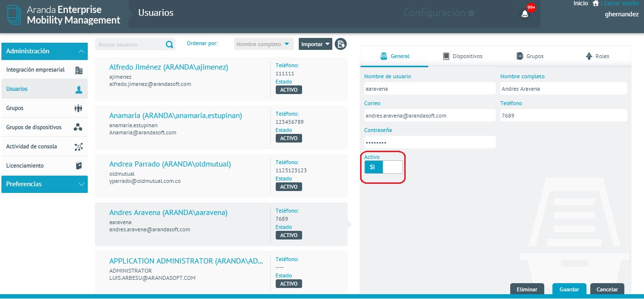Screen dimensions: 644x299
Task: Click the Correo input field
Action: pyautogui.click(x=430, y=116)
